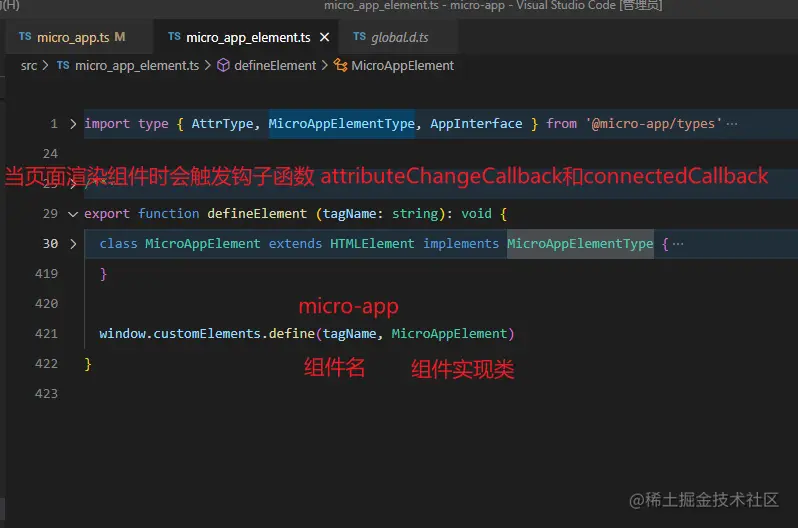The height and width of the screenshot is (528, 798).
Task: Click the TS icon on global.d.ts tab
Action: click(359, 37)
